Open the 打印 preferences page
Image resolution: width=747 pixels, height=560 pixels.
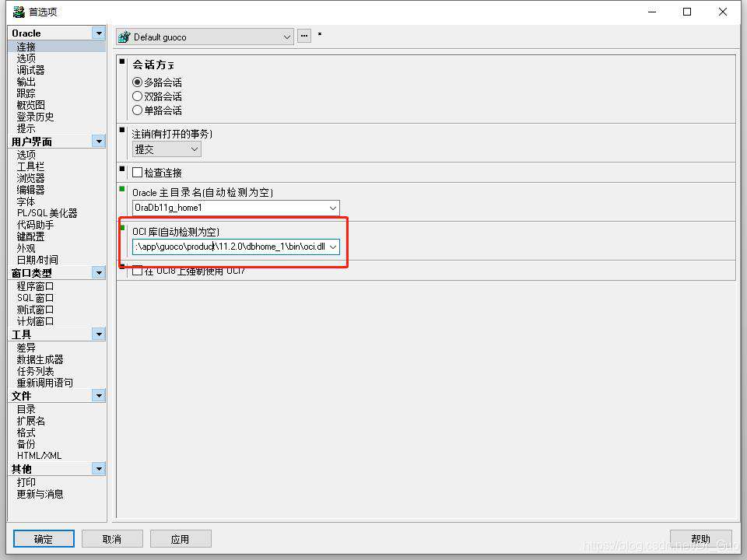coord(26,482)
